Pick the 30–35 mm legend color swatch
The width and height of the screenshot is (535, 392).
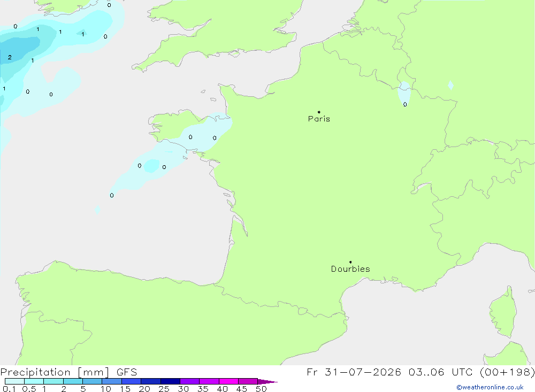click(x=190, y=381)
